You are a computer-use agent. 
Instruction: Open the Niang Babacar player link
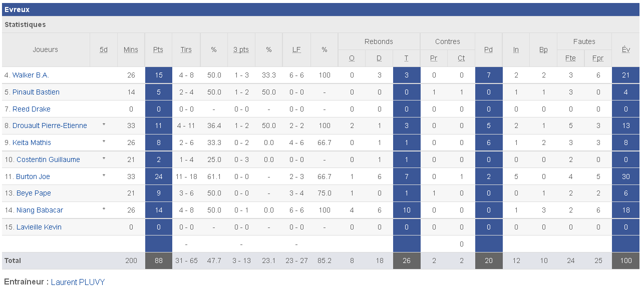coord(40,210)
